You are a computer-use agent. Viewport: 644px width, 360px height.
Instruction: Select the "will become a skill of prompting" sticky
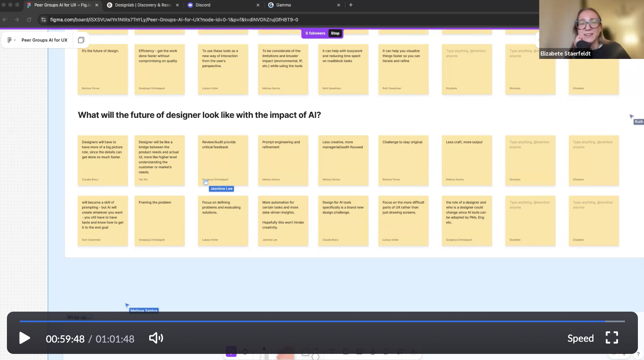pyautogui.click(x=103, y=221)
